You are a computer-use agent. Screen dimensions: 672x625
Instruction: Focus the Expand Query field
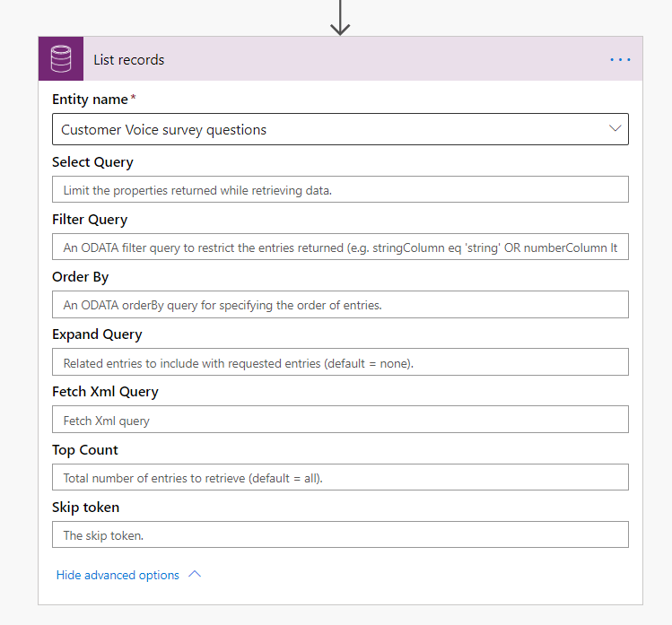pyautogui.click(x=340, y=362)
